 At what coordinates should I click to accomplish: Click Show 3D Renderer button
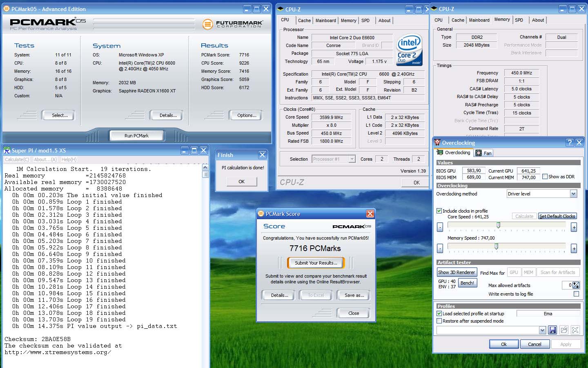pyautogui.click(x=457, y=272)
